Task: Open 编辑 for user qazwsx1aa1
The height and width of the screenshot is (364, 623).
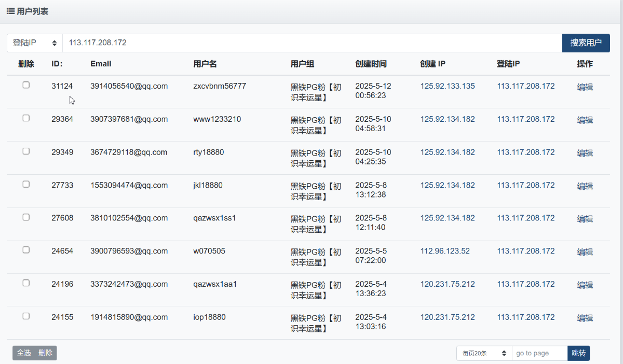Action: (x=585, y=285)
